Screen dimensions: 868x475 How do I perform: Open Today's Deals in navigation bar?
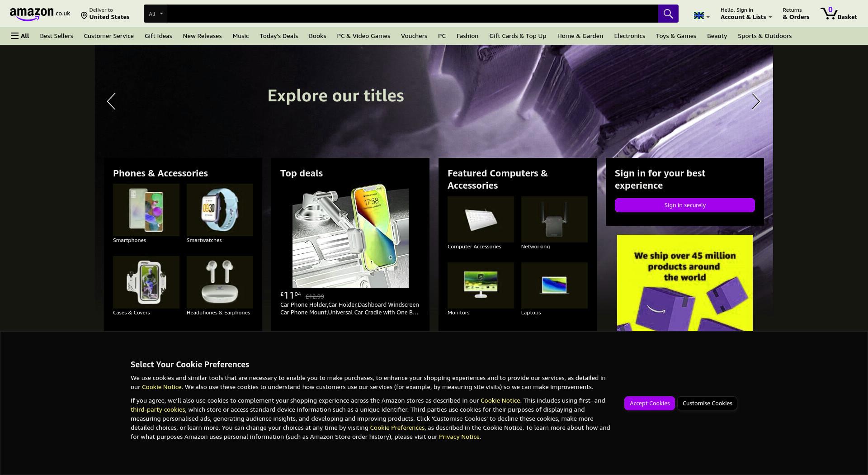(278, 36)
